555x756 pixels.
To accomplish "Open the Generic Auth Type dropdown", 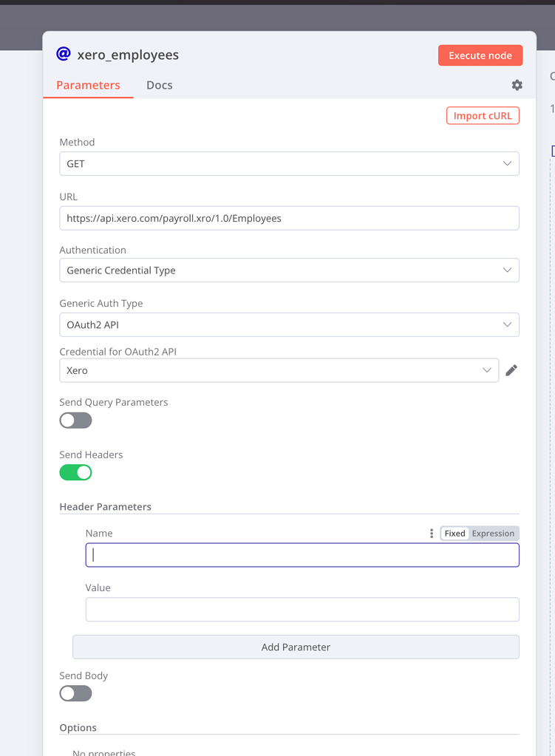I will (x=289, y=325).
